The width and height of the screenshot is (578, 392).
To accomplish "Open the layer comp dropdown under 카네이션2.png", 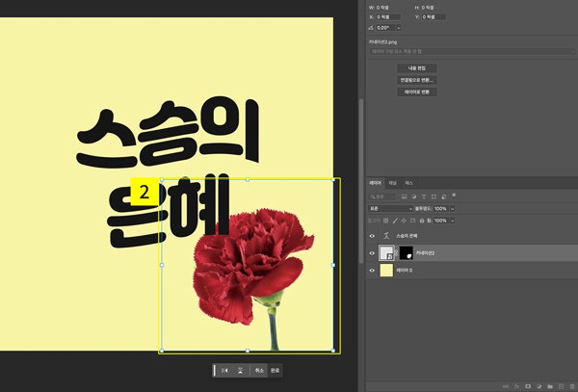I will 472,52.
